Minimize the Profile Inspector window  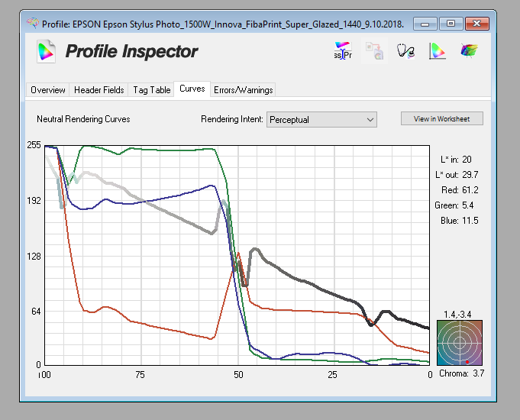[425, 24]
